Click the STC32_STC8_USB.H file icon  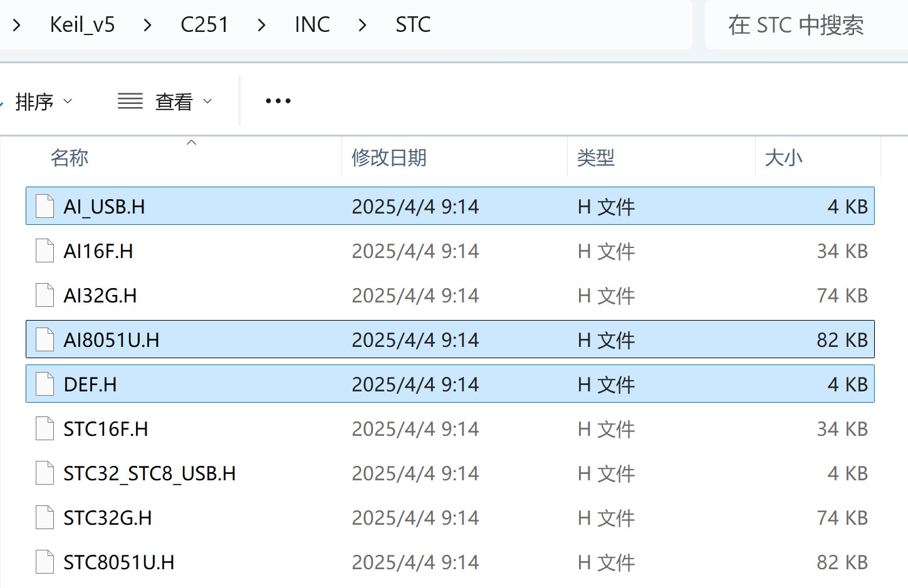(x=44, y=473)
